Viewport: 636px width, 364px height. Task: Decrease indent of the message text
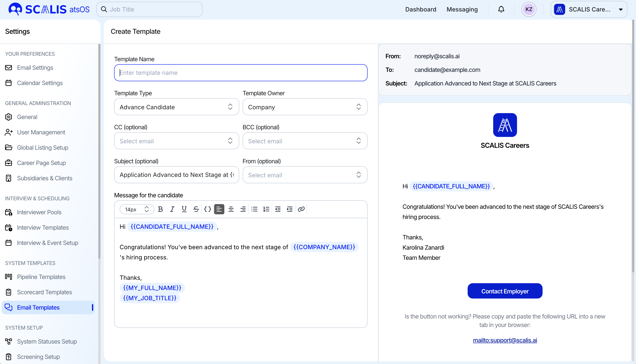tap(278, 209)
